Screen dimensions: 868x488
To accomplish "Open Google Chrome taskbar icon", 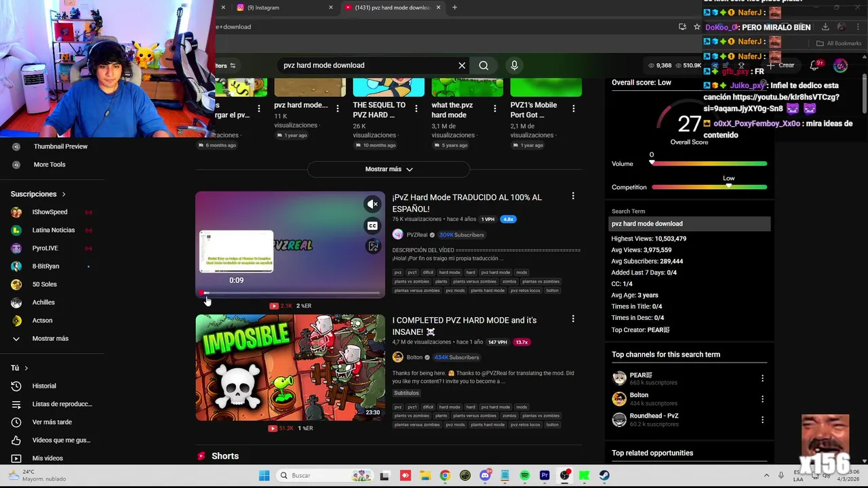I will (x=445, y=476).
